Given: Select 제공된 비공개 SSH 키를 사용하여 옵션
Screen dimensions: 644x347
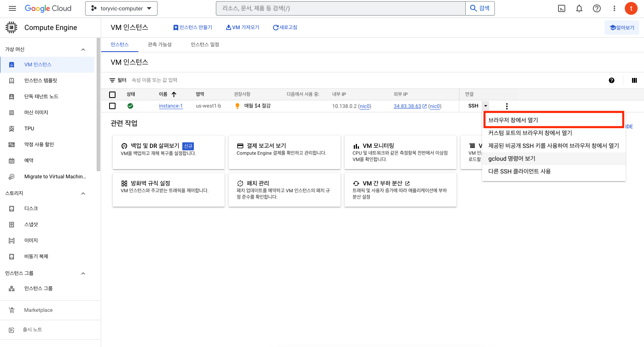Looking at the screenshot, I should 554,146.
